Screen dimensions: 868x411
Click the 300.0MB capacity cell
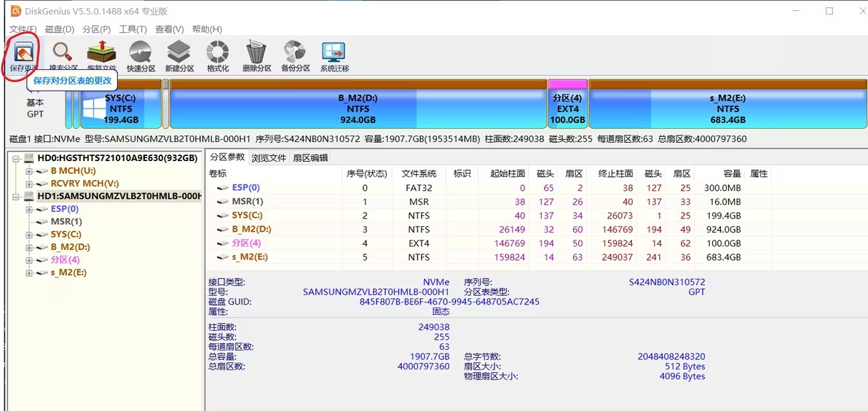[722, 188]
